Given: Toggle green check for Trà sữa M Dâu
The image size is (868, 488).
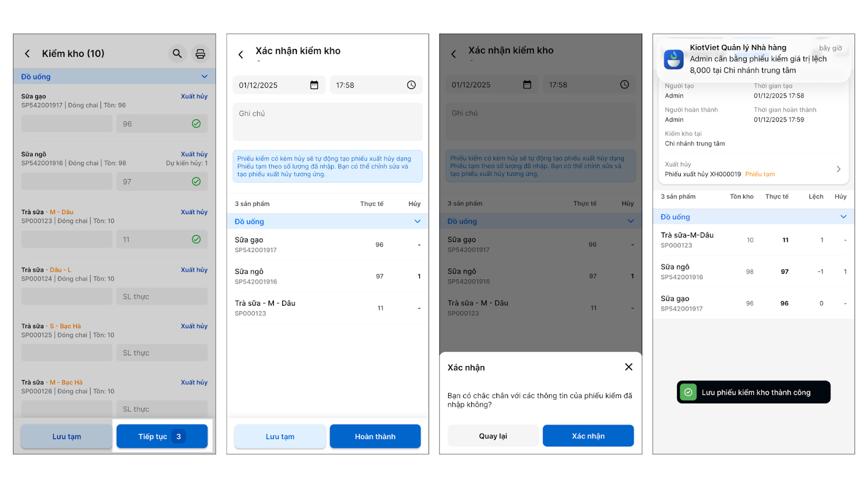Looking at the screenshot, I should click(196, 239).
